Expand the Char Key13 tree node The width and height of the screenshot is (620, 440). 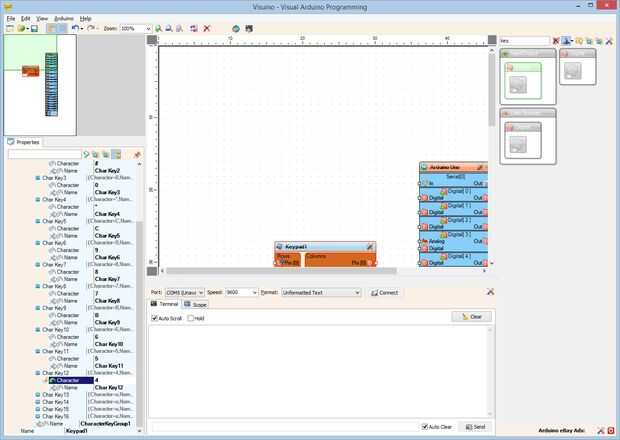[38, 395]
